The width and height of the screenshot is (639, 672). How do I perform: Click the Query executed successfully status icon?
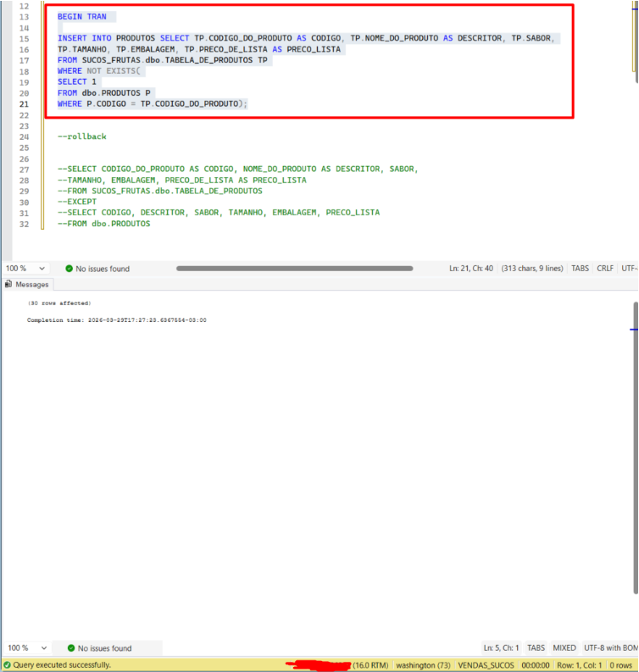(x=7, y=664)
